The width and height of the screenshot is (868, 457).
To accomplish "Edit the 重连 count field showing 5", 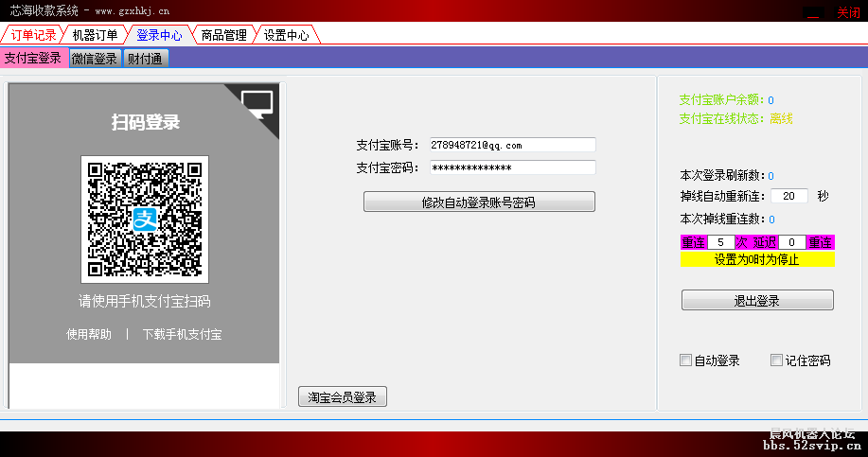I will [x=720, y=242].
